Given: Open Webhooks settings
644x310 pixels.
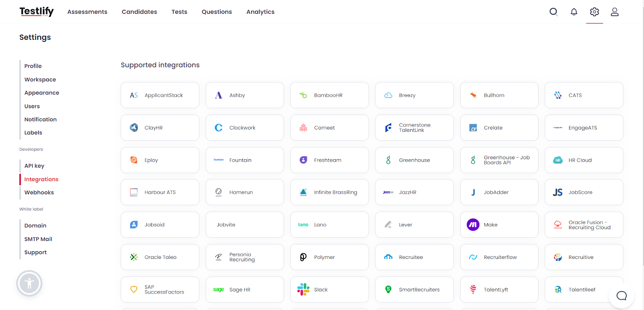Looking at the screenshot, I should [x=39, y=193].
